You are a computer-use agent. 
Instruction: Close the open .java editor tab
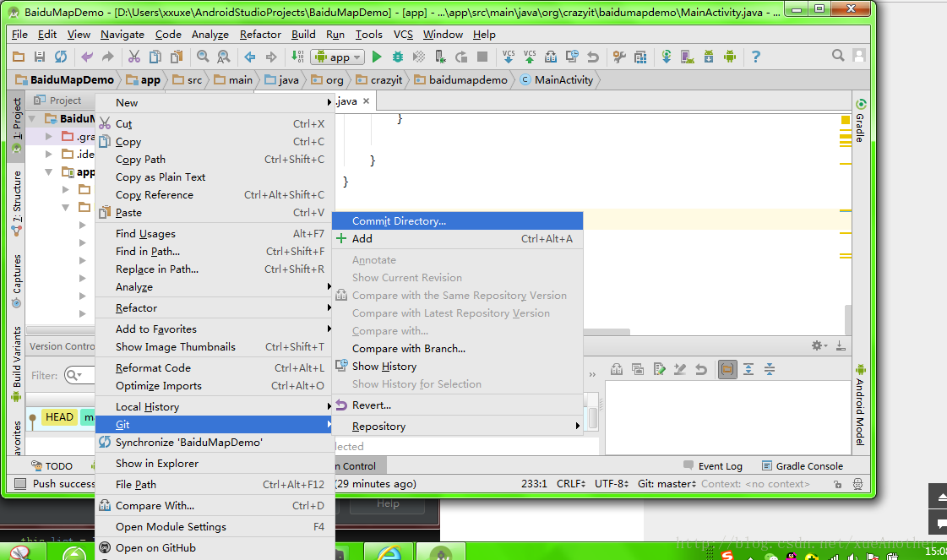(366, 101)
